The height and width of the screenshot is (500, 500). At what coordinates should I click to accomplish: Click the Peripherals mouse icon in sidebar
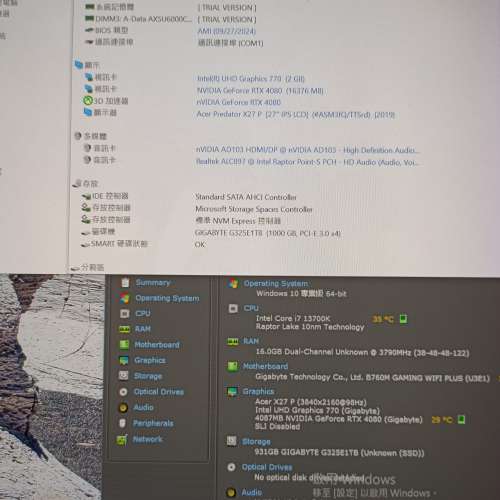point(122,423)
